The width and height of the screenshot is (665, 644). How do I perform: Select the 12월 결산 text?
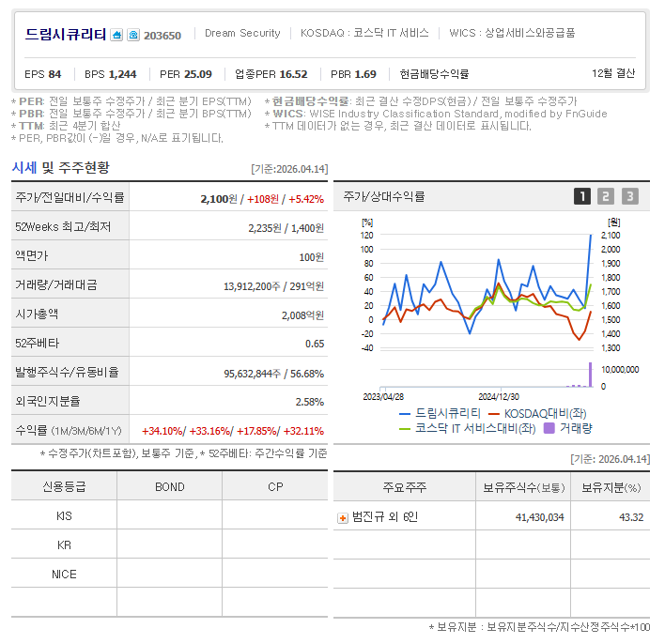click(x=613, y=73)
